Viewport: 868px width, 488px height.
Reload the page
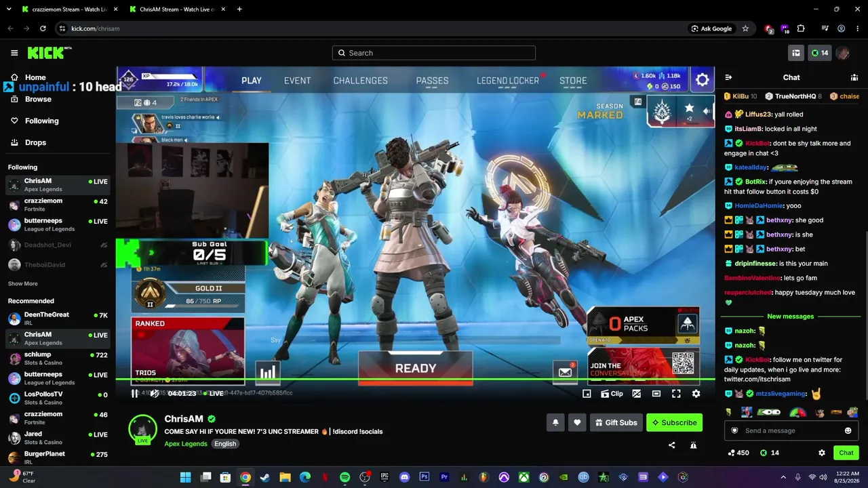[43, 28]
